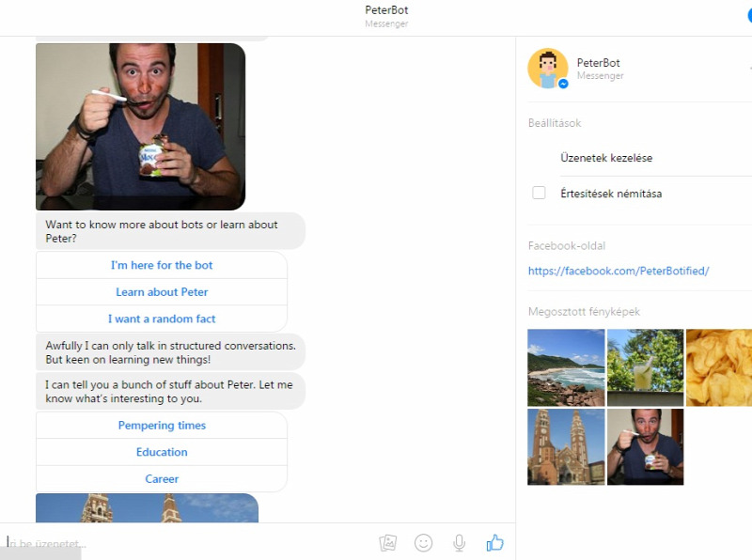Open the facebook.com/PeterBotified link
This screenshot has width=752, height=560.
(x=619, y=271)
